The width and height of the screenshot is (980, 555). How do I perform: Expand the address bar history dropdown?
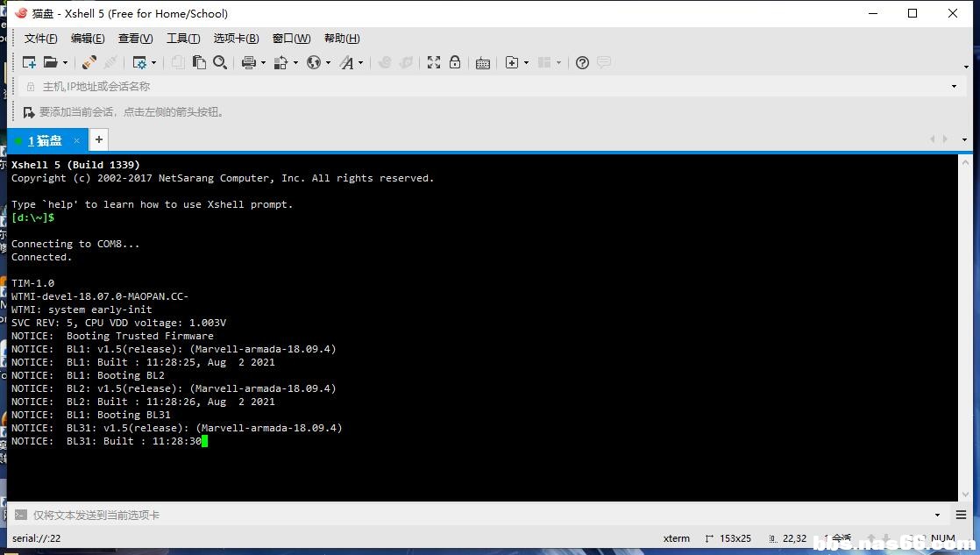click(x=954, y=86)
